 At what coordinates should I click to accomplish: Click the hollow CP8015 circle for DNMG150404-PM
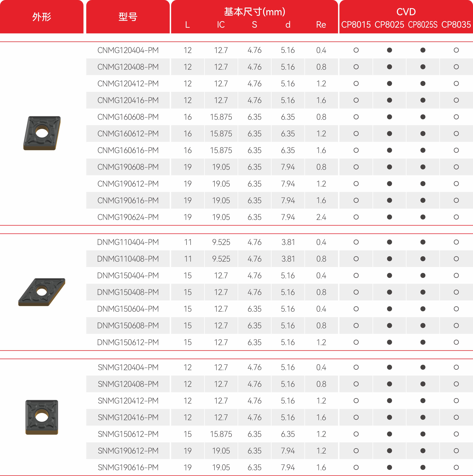(x=356, y=275)
